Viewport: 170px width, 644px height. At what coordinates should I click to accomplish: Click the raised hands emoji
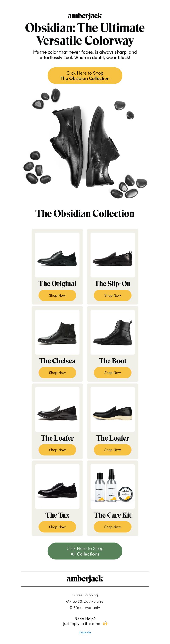pyautogui.click(x=105, y=623)
